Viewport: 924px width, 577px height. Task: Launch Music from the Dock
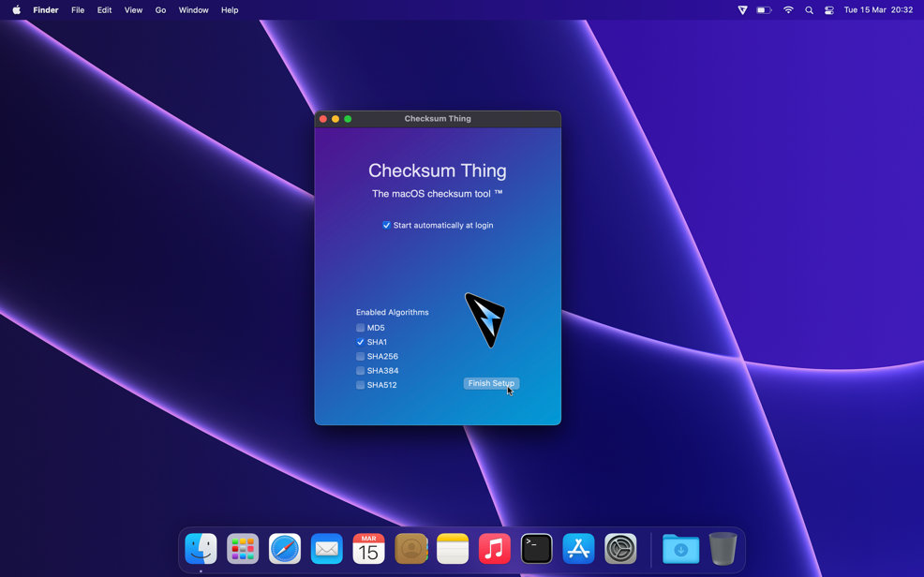[x=495, y=549]
